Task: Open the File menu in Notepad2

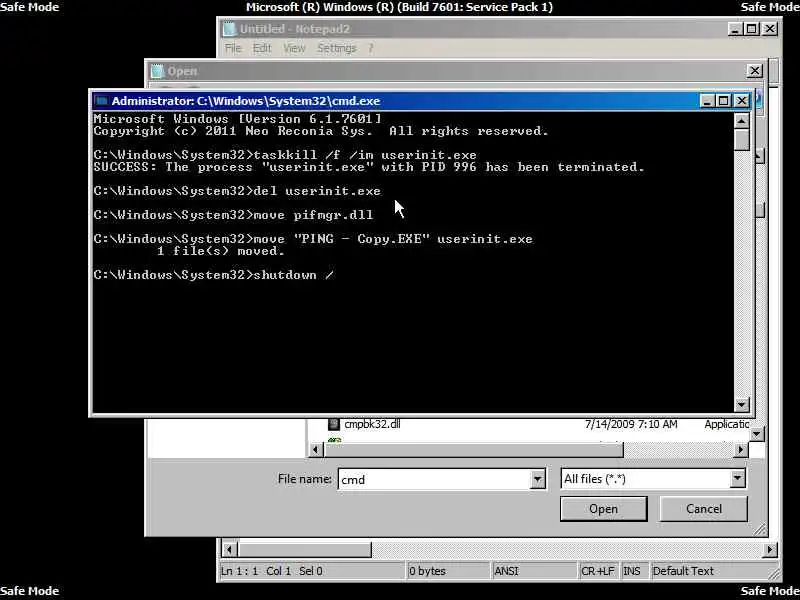Action: tap(233, 48)
